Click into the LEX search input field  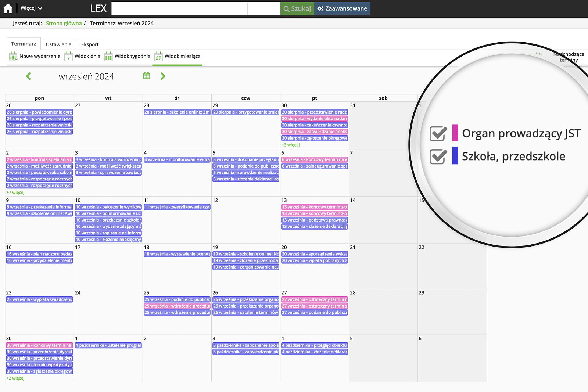[179, 8]
